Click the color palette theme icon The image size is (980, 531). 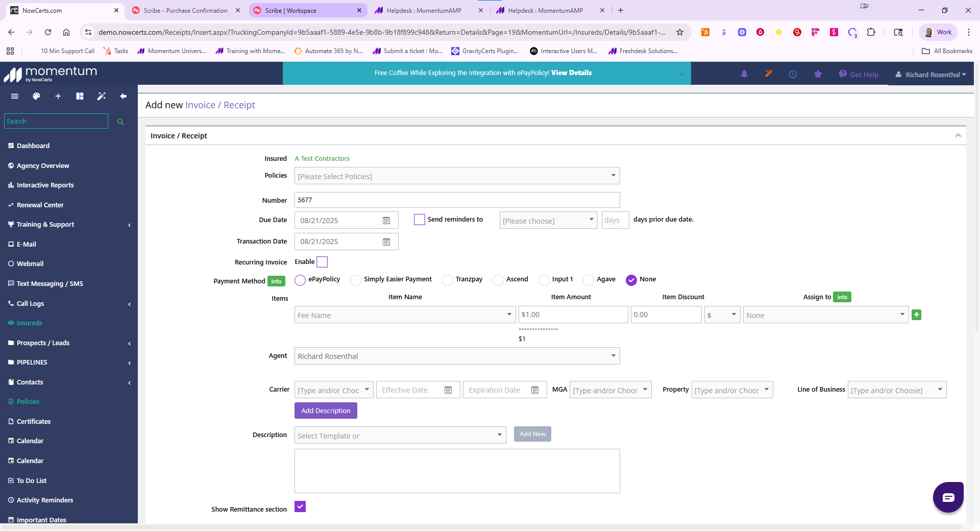pos(36,96)
